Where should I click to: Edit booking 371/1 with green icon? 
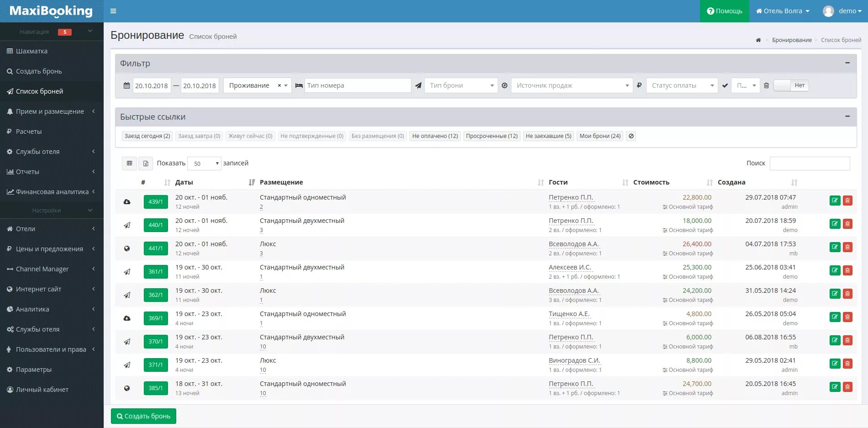point(835,364)
